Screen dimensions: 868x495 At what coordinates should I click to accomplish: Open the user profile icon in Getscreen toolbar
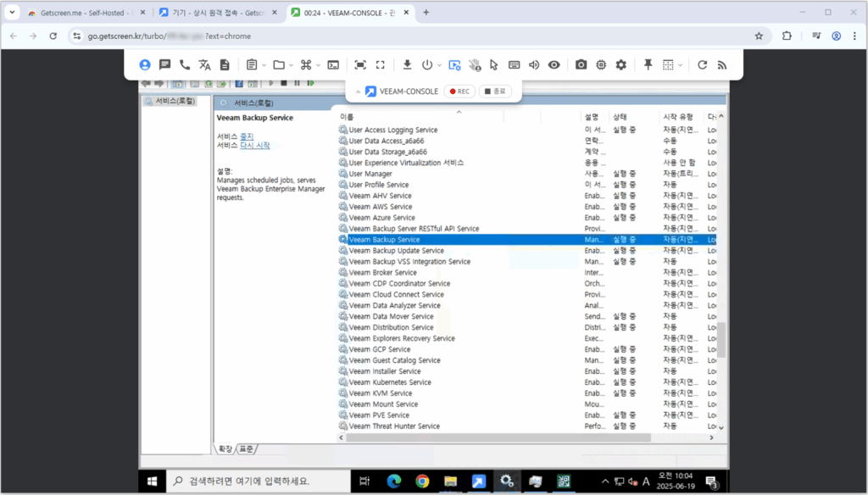145,64
